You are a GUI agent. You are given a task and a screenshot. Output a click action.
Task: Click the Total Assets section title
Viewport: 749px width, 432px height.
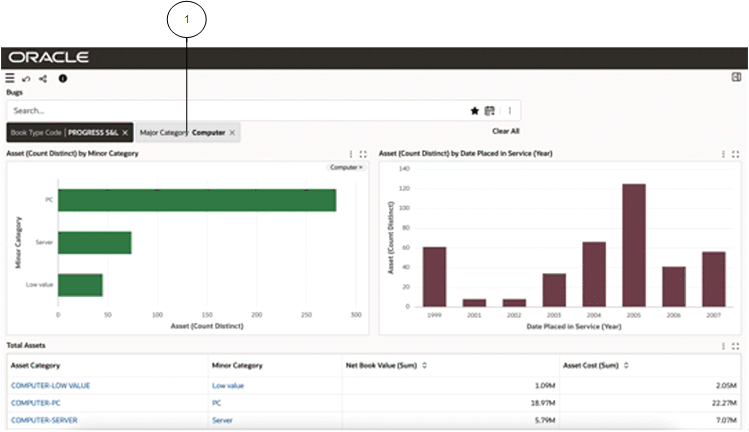pos(26,346)
